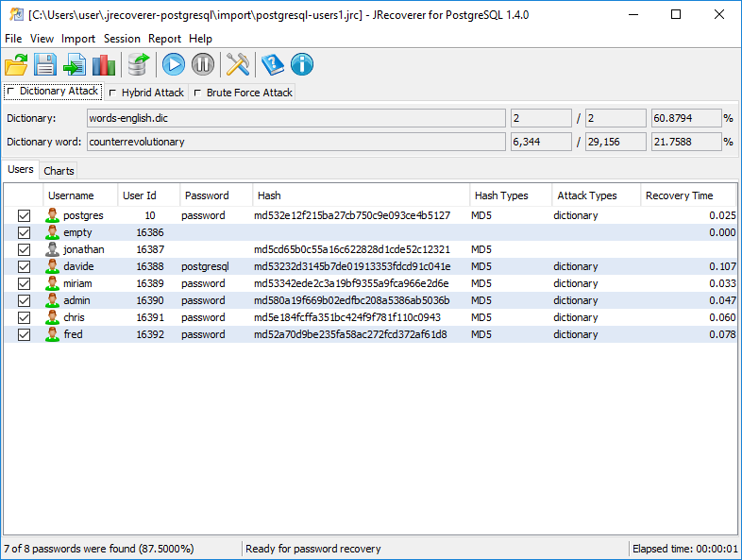Toggle checkbox for davide user
This screenshot has width=742, height=560.
(25, 267)
